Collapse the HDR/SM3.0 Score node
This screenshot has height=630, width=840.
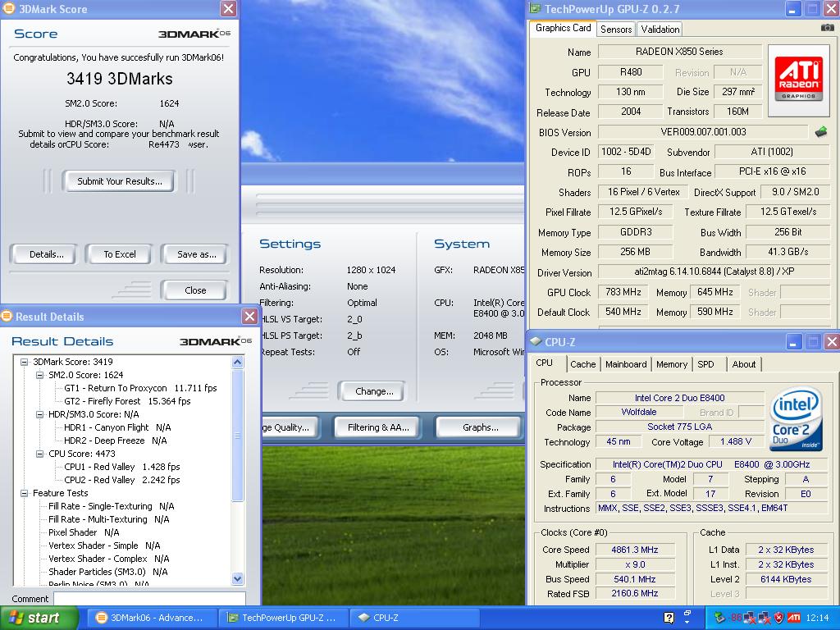point(39,414)
